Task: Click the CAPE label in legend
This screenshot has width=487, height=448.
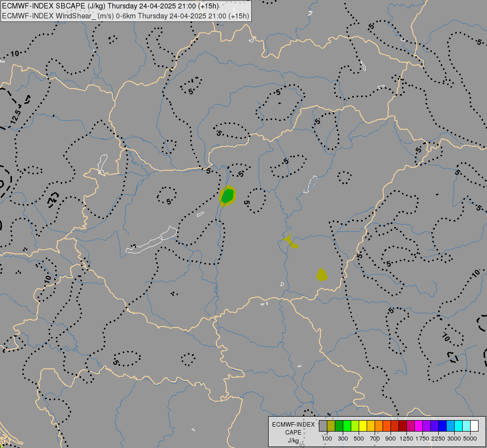Action: point(293,433)
